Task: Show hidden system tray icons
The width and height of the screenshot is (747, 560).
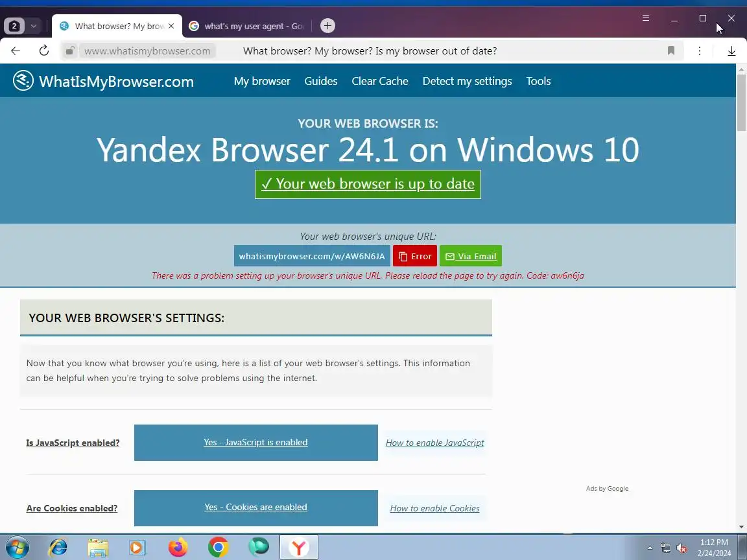Action: [x=650, y=548]
